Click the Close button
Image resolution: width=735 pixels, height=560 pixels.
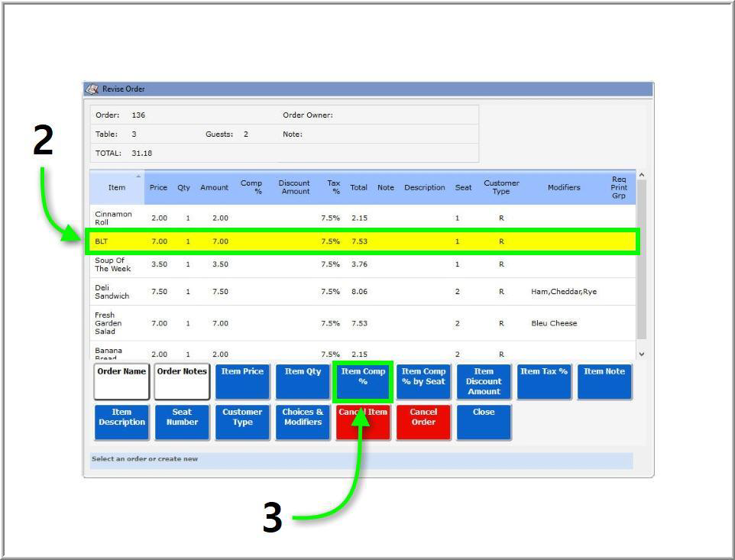(x=484, y=422)
